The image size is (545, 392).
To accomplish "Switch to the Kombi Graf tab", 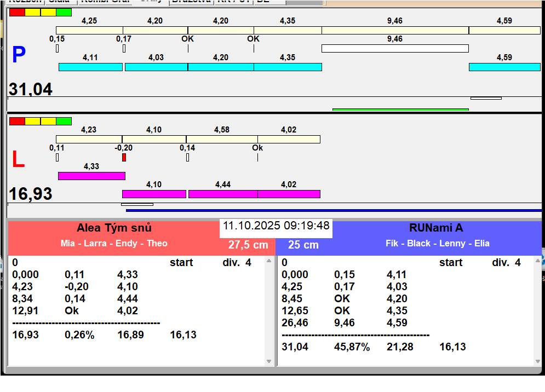I will pos(105,2).
